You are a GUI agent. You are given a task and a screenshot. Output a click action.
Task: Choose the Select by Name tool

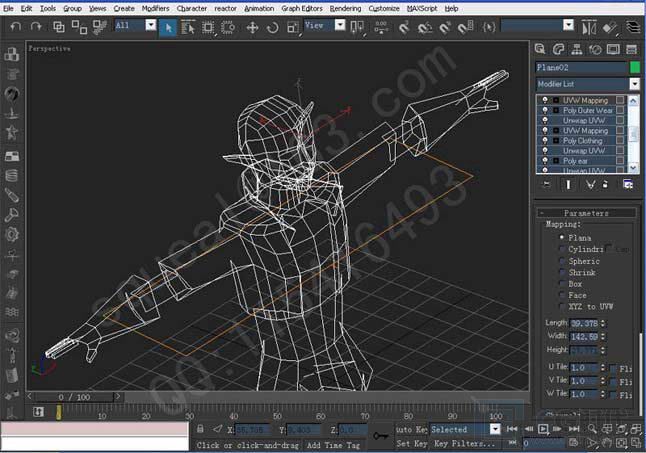(x=188, y=28)
